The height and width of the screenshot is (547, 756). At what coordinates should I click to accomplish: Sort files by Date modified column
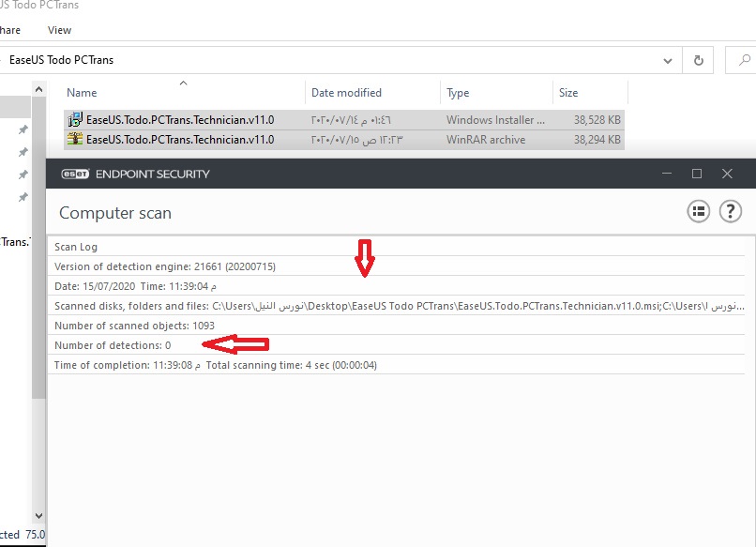tap(346, 93)
